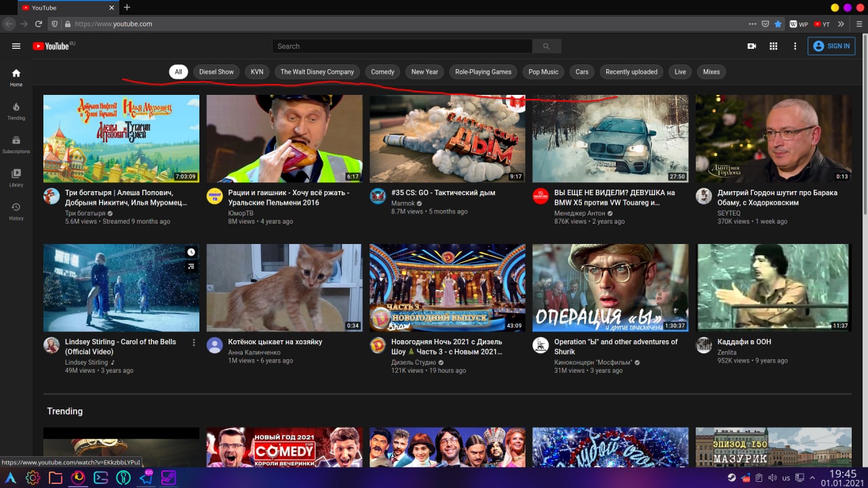Go to Trending in the sidebar
This screenshot has width=868, height=488.
[x=16, y=111]
